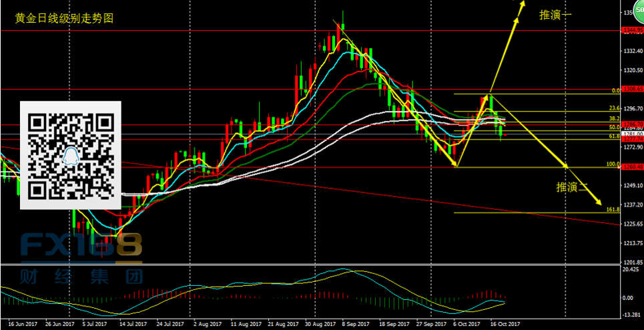
Task: Click the red 1344.95 price tag
Action: [x=631, y=30]
